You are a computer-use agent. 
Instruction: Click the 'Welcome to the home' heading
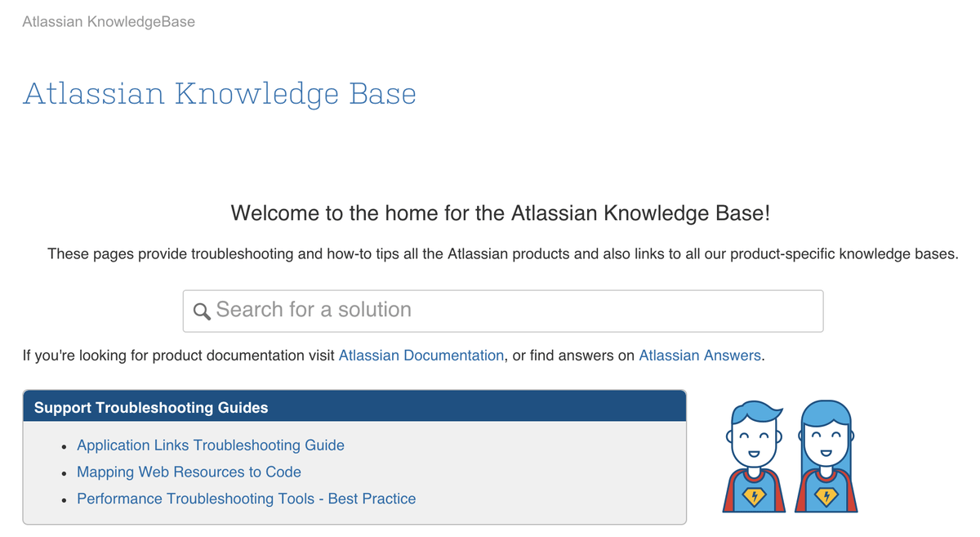coord(501,214)
